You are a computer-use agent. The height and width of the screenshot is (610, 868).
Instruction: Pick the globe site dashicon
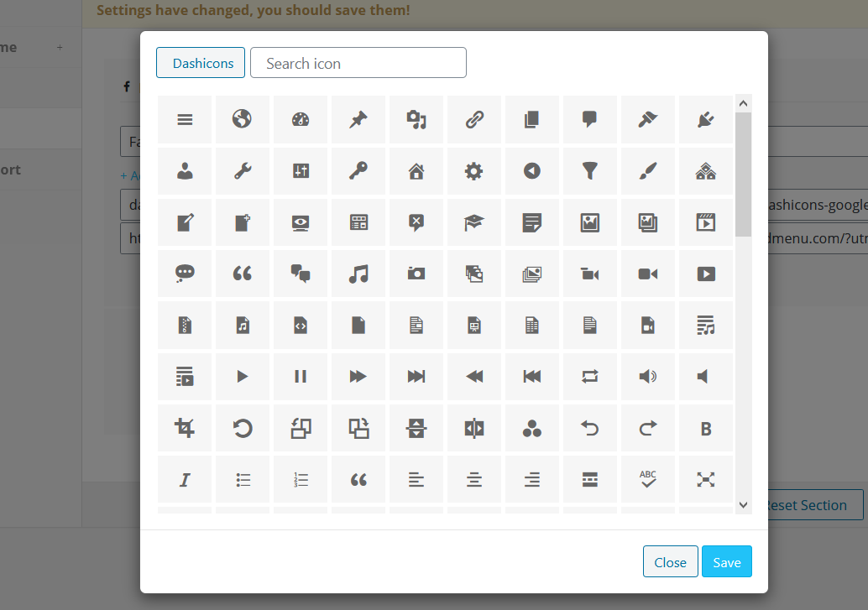click(x=243, y=119)
